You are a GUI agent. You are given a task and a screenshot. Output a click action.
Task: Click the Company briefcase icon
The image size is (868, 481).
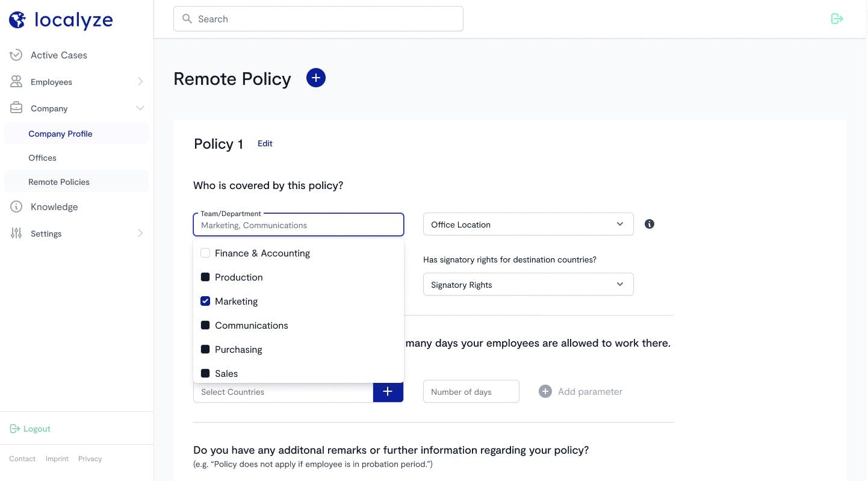[x=16, y=108]
